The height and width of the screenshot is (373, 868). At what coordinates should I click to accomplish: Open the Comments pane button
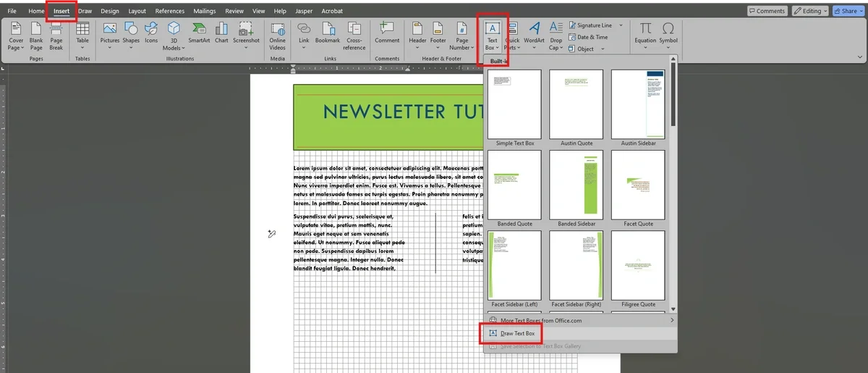[x=767, y=11]
